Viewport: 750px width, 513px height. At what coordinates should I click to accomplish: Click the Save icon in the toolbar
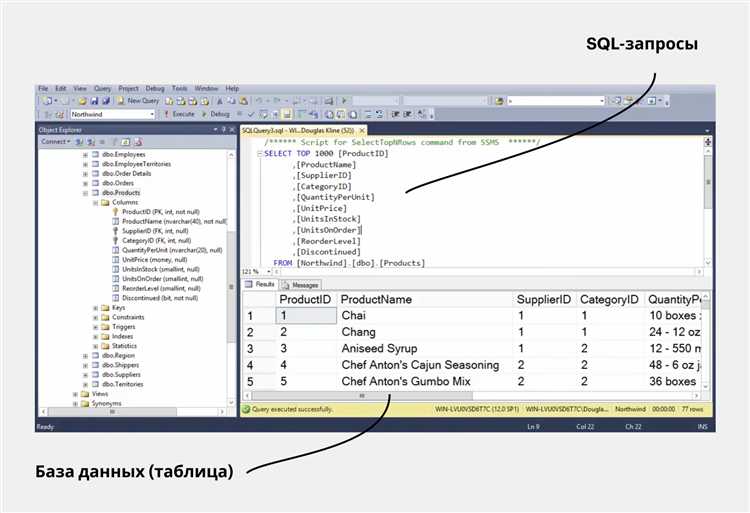coord(93,101)
